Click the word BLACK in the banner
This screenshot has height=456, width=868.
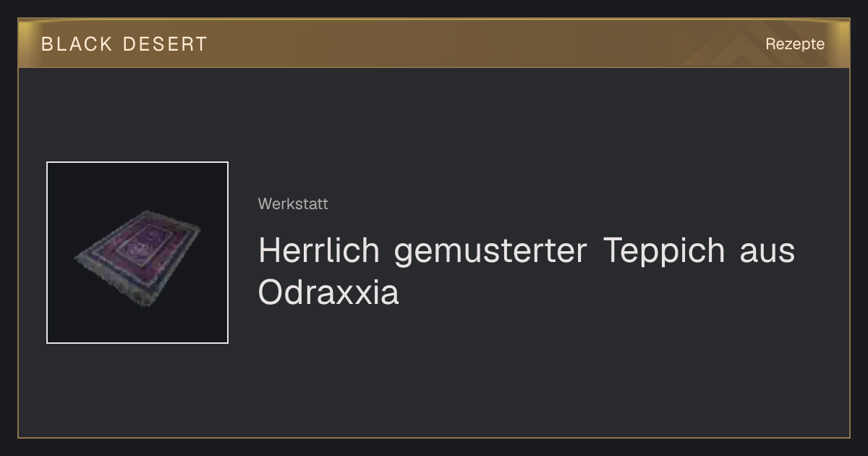[77, 44]
